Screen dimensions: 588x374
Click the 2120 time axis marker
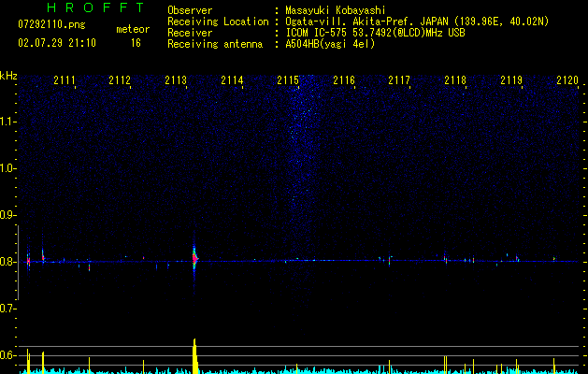[567, 80]
